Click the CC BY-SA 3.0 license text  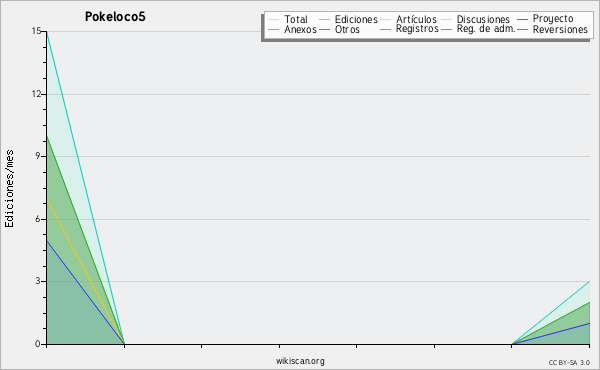click(569, 363)
